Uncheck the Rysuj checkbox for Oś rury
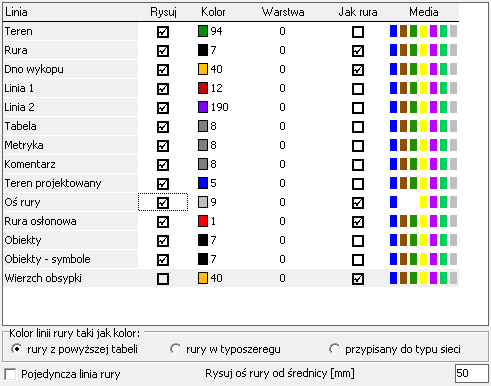The width and height of the screenshot is (491, 386). click(163, 203)
